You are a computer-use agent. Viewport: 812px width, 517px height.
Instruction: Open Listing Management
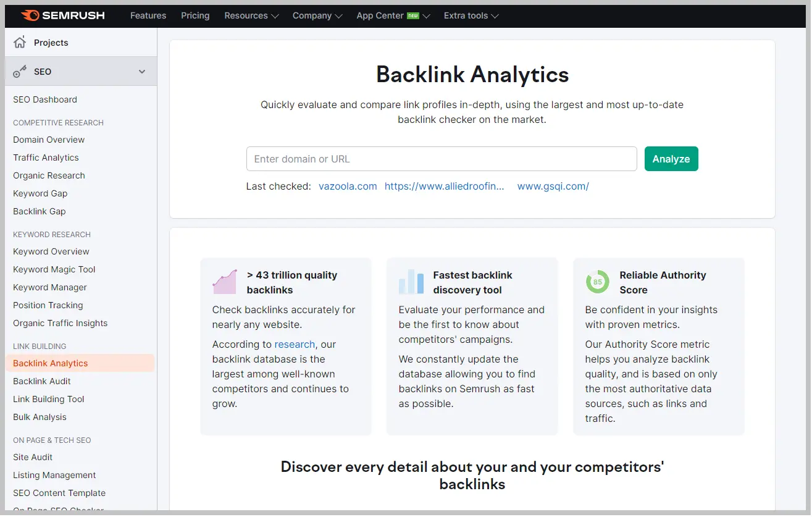click(54, 475)
